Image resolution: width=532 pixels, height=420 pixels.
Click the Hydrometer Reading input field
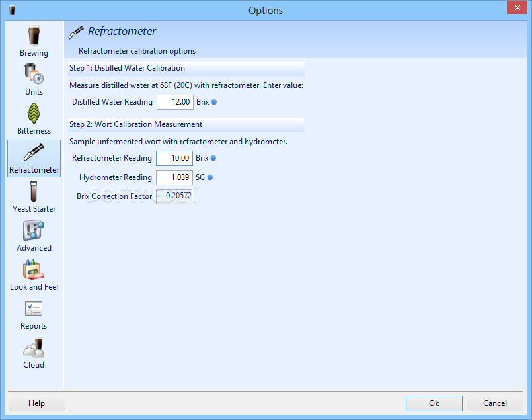click(x=174, y=177)
